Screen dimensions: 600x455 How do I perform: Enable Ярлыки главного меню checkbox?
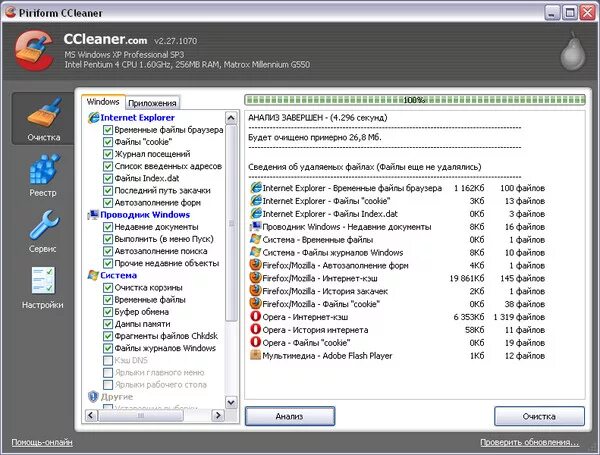(108, 373)
